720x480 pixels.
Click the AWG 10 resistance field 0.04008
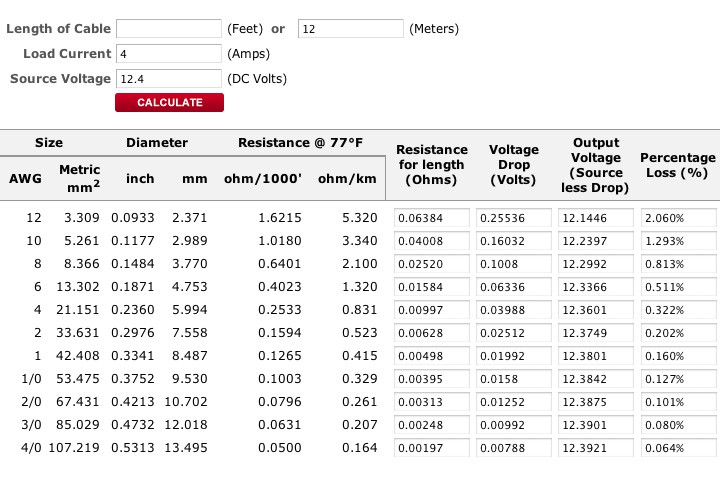(x=432, y=240)
